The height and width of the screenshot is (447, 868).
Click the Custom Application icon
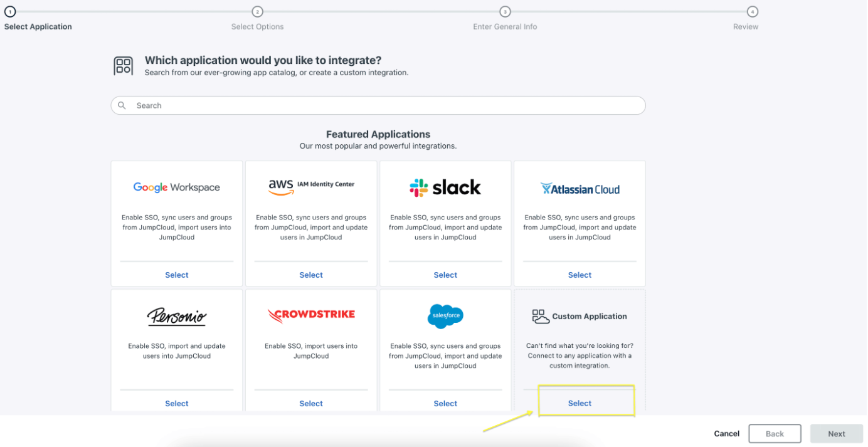pyautogui.click(x=541, y=316)
